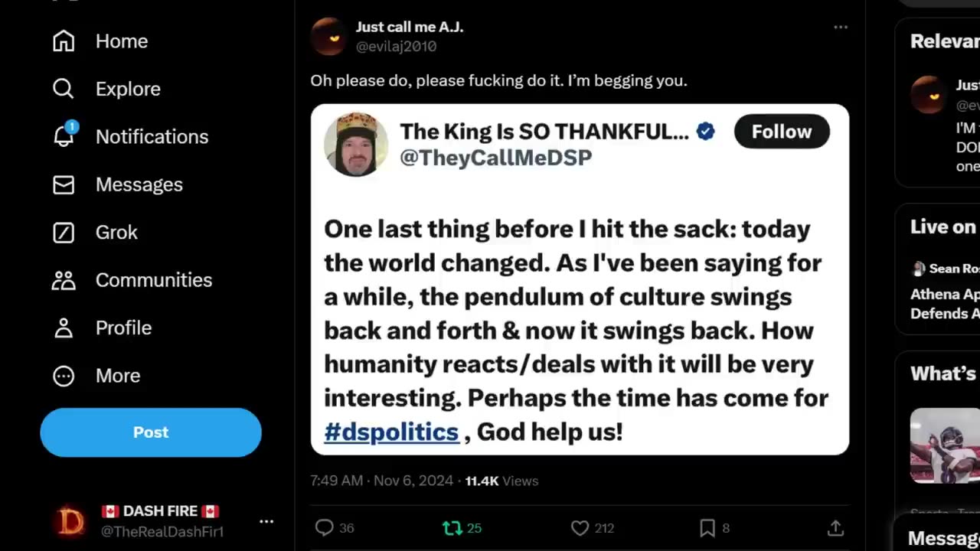The image size is (980, 551).
Task: Open the Notifications bell icon
Action: 64,136
